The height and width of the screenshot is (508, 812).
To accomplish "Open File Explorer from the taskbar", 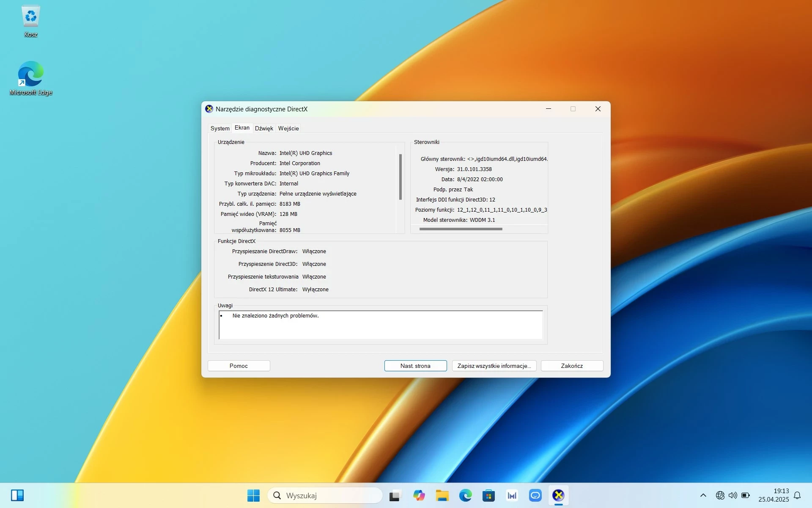I will [442, 495].
